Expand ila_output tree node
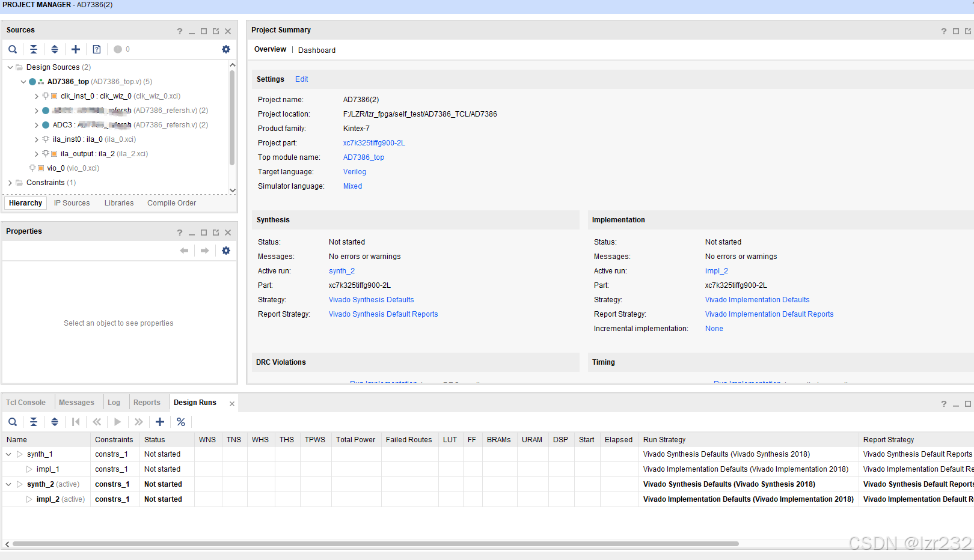Screen dimensions: 974x560 pos(37,154)
